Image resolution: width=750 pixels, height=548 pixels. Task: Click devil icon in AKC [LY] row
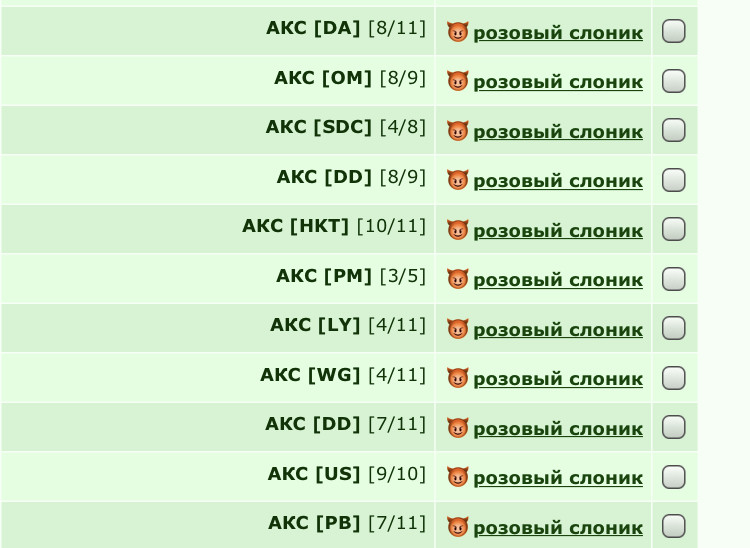tap(457, 329)
